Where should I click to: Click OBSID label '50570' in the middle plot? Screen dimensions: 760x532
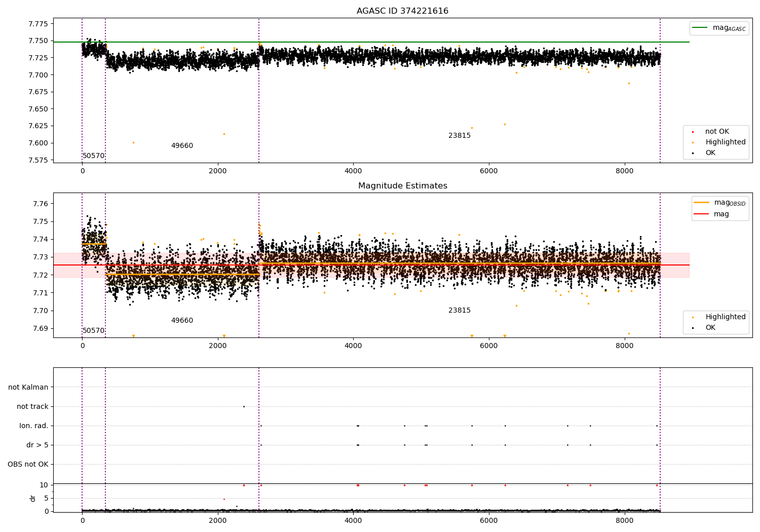point(94,331)
